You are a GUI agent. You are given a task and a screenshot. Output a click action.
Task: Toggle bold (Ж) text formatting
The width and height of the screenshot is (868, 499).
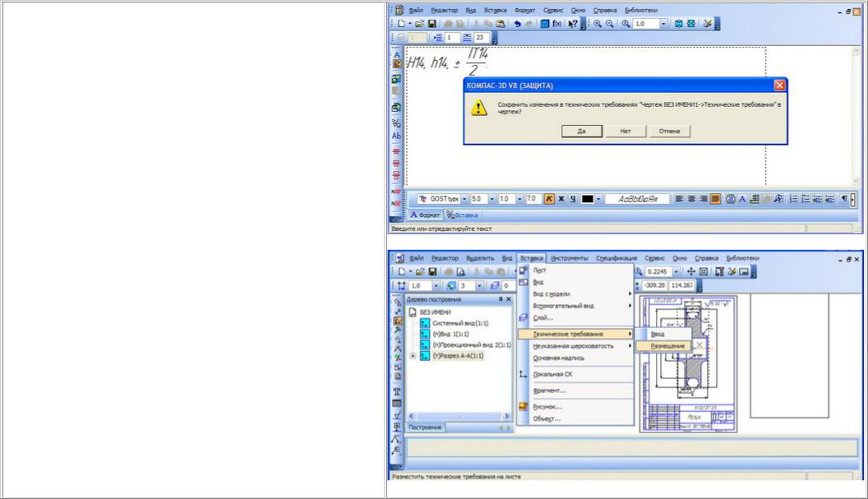point(561,199)
